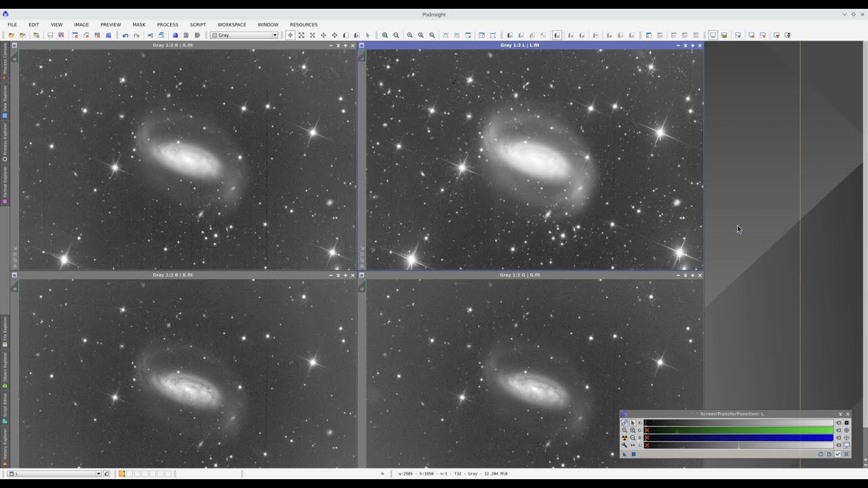Open the View Explorer side tab
Image resolution: width=868 pixels, height=488 pixels.
point(5,102)
